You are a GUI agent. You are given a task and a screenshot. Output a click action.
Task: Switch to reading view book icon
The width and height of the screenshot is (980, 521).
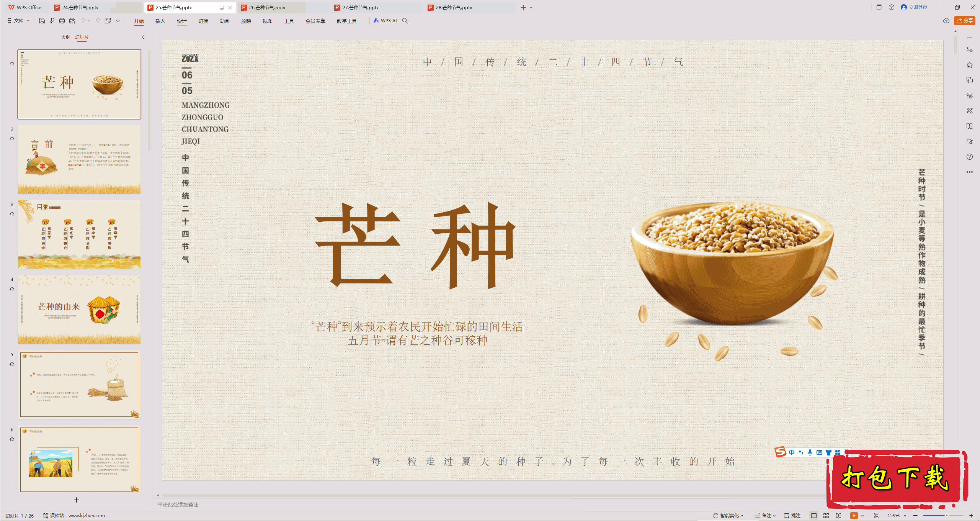click(x=839, y=516)
